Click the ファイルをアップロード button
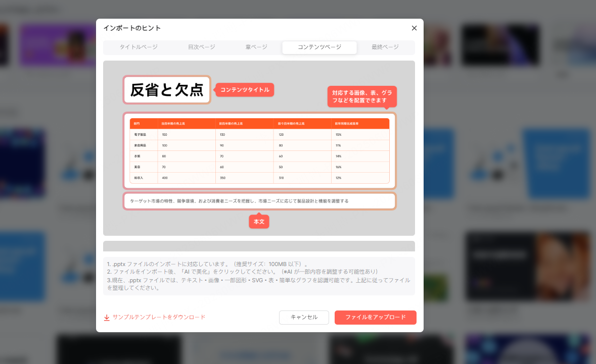Image resolution: width=596 pixels, height=364 pixels. pyautogui.click(x=375, y=318)
